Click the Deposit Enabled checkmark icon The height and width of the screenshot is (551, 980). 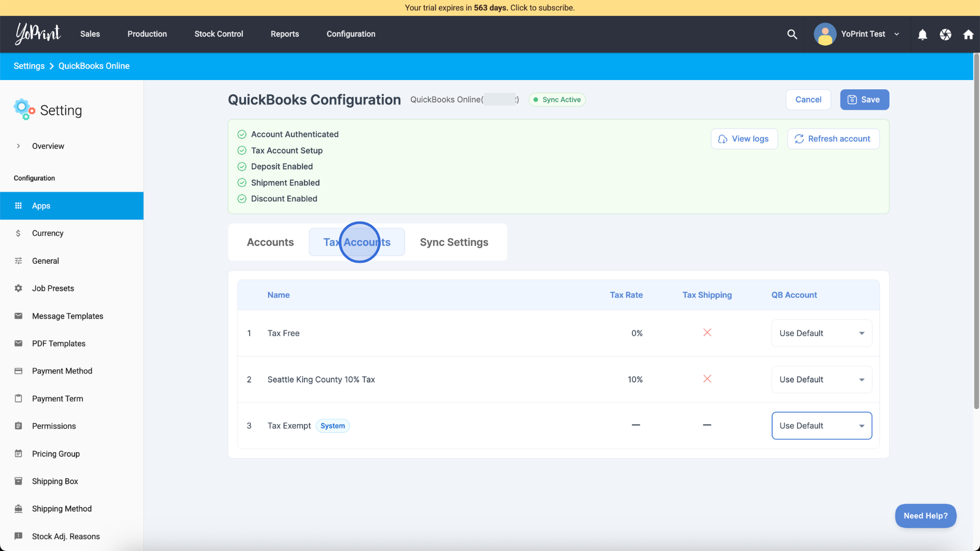click(242, 166)
